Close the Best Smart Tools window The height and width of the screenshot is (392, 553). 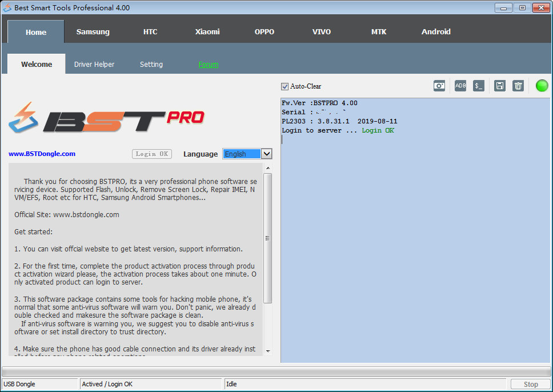(542, 8)
